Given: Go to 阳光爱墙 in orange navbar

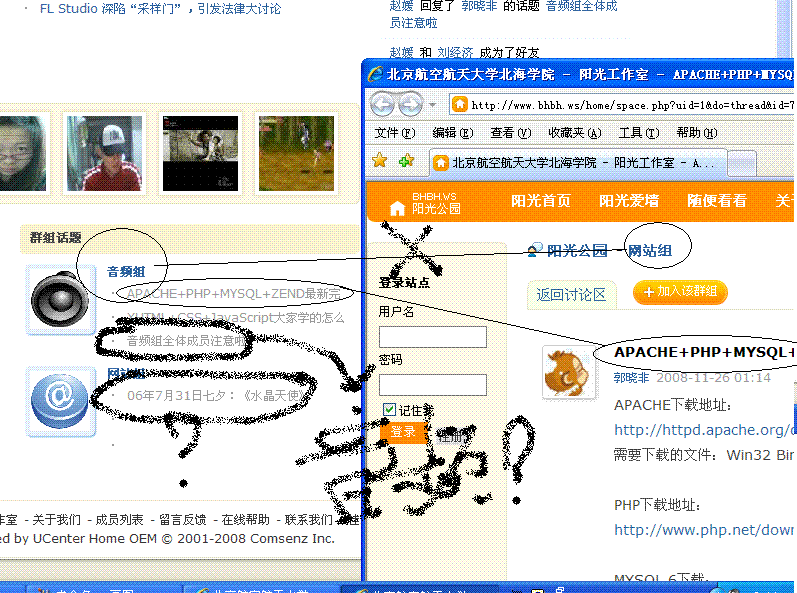Looking at the screenshot, I should [x=629, y=201].
